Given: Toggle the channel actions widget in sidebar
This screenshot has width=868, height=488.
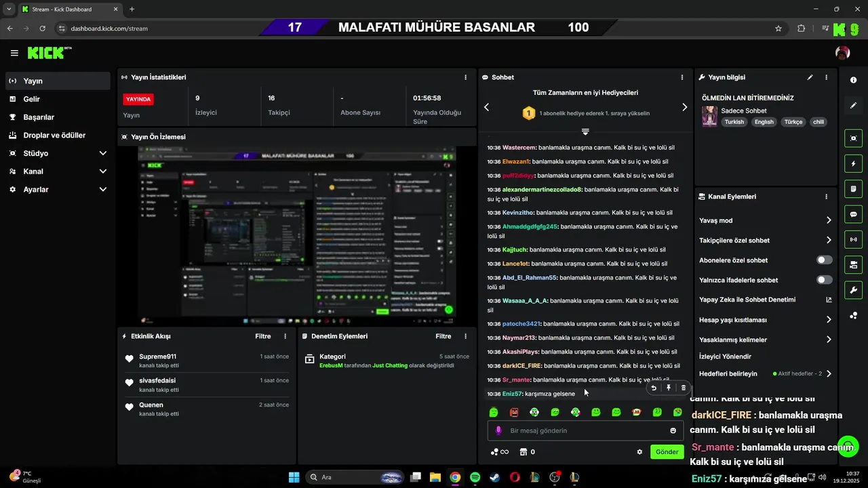Looking at the screenshot, I should [853, 264].
